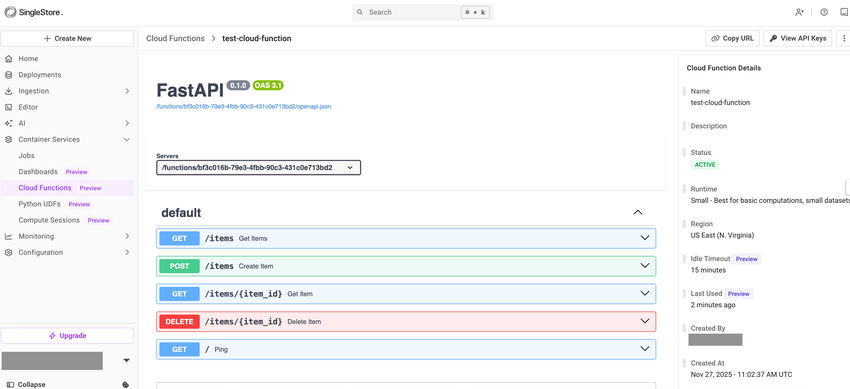850x389 pixels.
Task: Open the account switcher dropdown arrow
Action: (127, 361)
